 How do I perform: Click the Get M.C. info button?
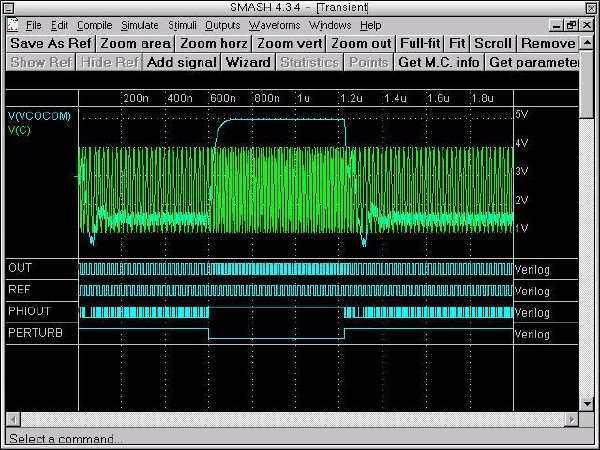click(x=439, y=62)
